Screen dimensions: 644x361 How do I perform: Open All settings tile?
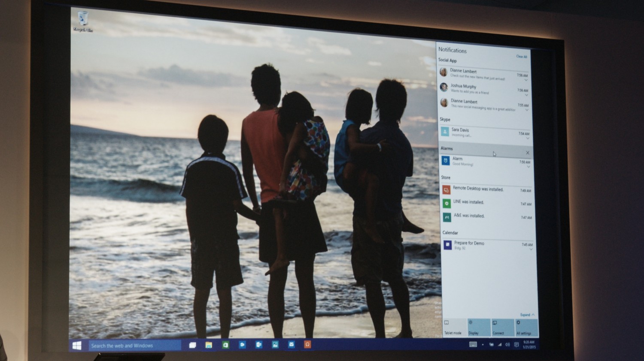click(526, 328)
